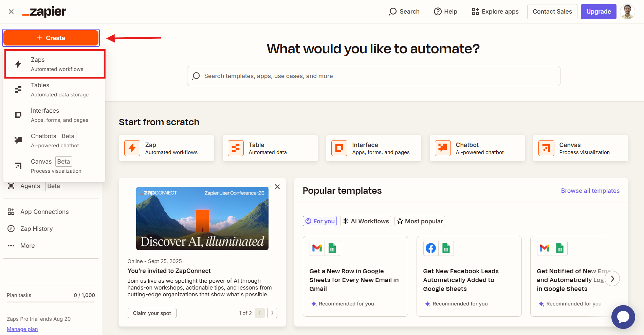
Task: Click Interface Apps, forms, and pages card
Action: 374,148
